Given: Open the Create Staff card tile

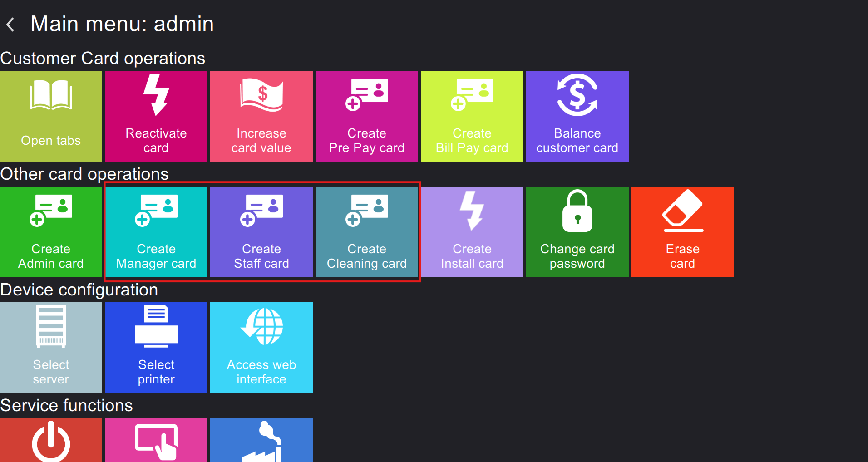Looking at the screenshot, I should (x=261, y=232).
